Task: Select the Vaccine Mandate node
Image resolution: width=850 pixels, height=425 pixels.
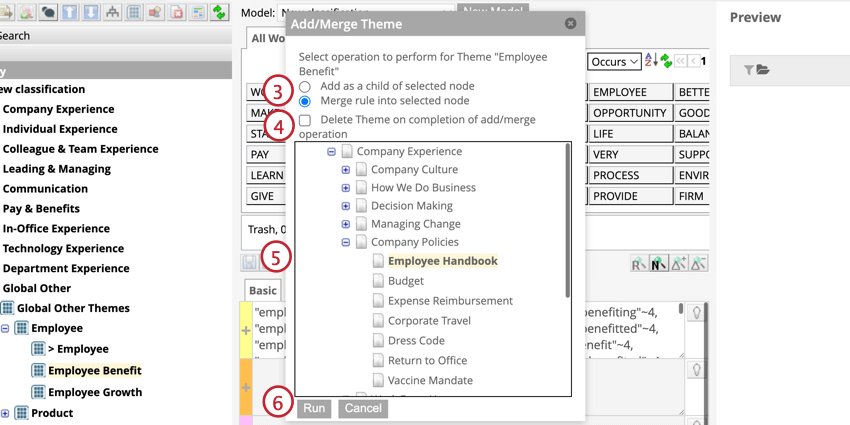Action: pyautogui.click(x=430, y=381)
